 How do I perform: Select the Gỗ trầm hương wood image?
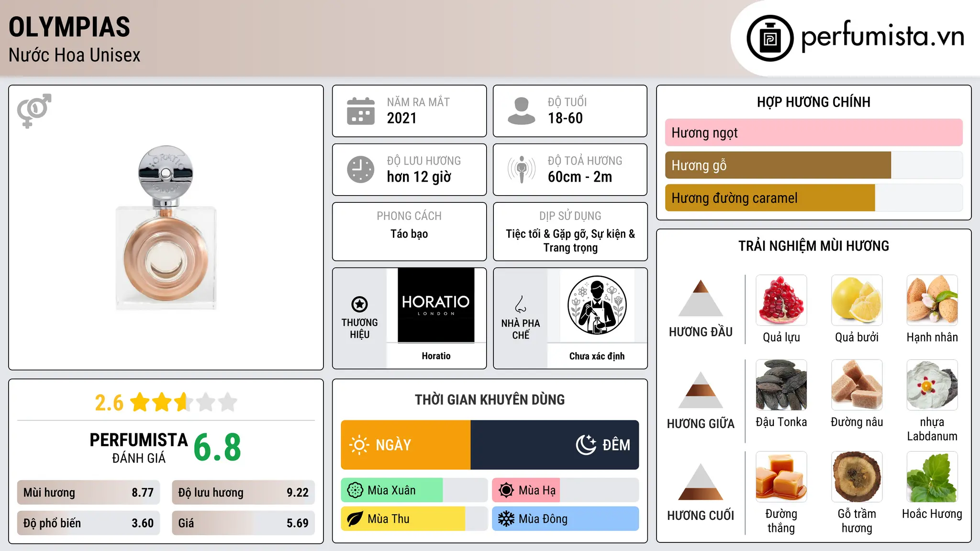tap(857, 477)
